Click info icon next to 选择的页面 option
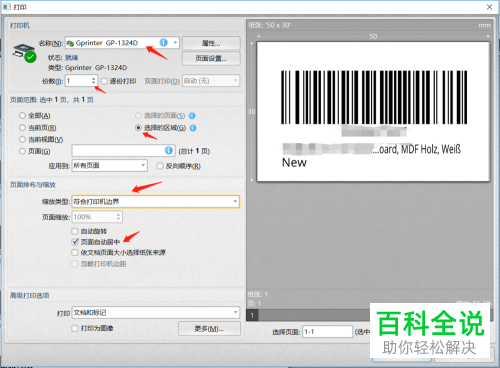This screenshot has width=500, height=368. point(192,116)
